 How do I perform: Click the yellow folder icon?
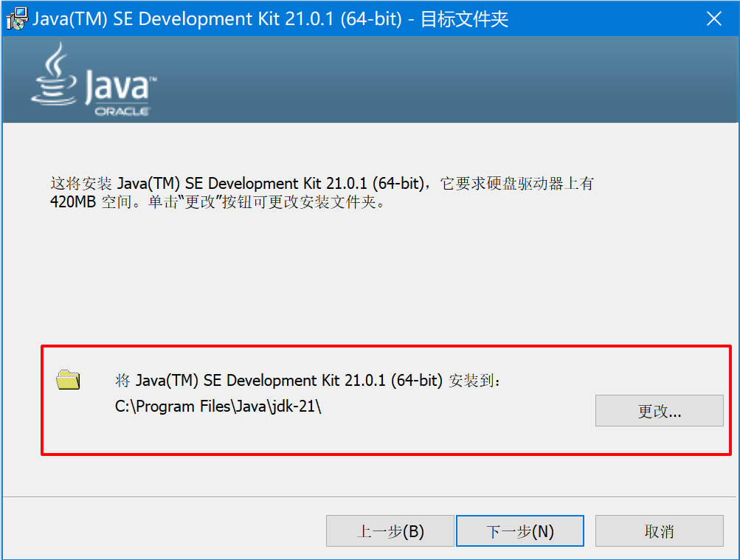pyautogui.click(x=68, y=380)
